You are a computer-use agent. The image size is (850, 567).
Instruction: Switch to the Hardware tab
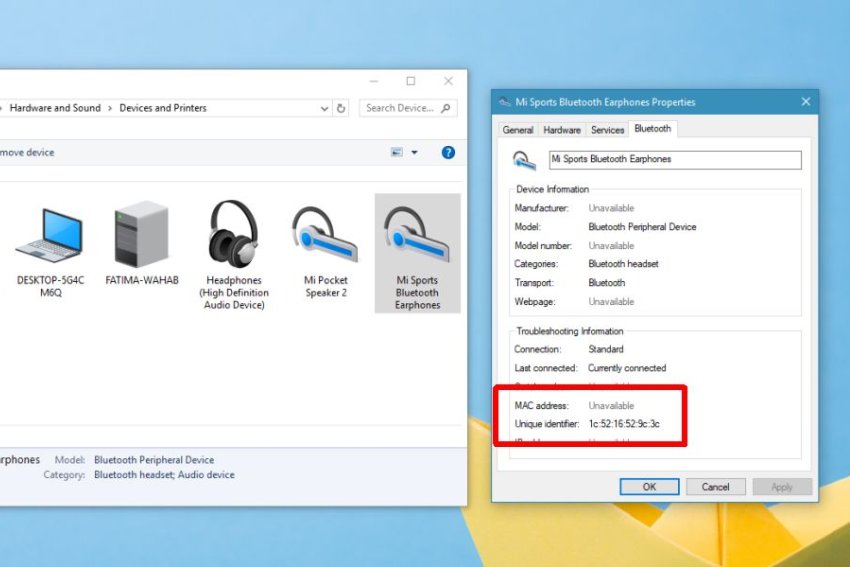tap(562, 130)
